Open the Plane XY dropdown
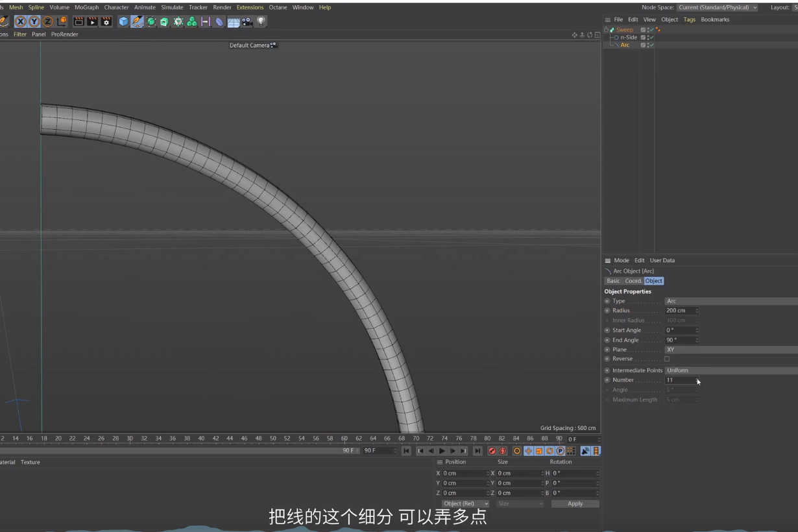Viewport: 798px width, 532px height. pyautogui.click(x=731, y=350)
